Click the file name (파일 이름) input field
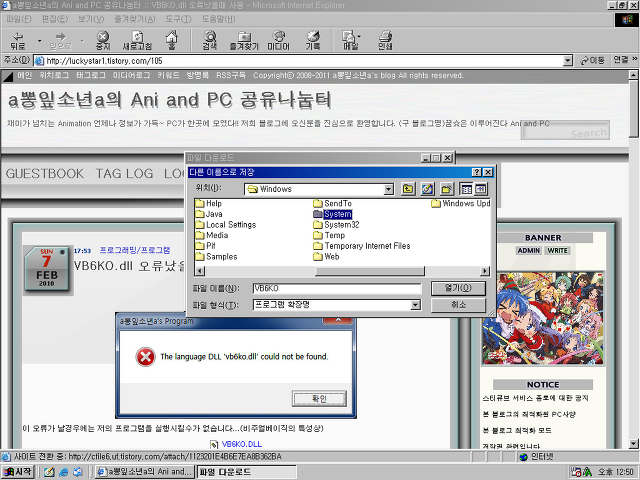640x480 pixels. pos(337,288)
